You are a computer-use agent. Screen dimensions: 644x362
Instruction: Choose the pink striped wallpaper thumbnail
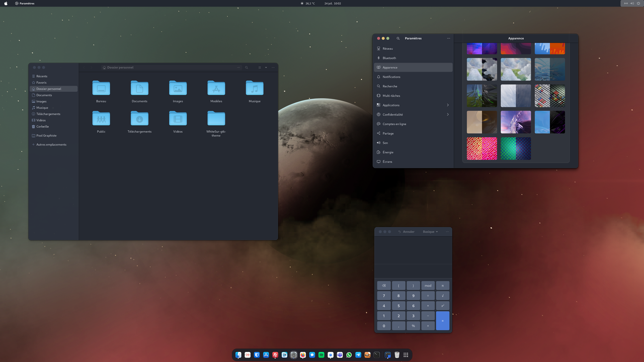pyautogui.click(x=482, y=149)
